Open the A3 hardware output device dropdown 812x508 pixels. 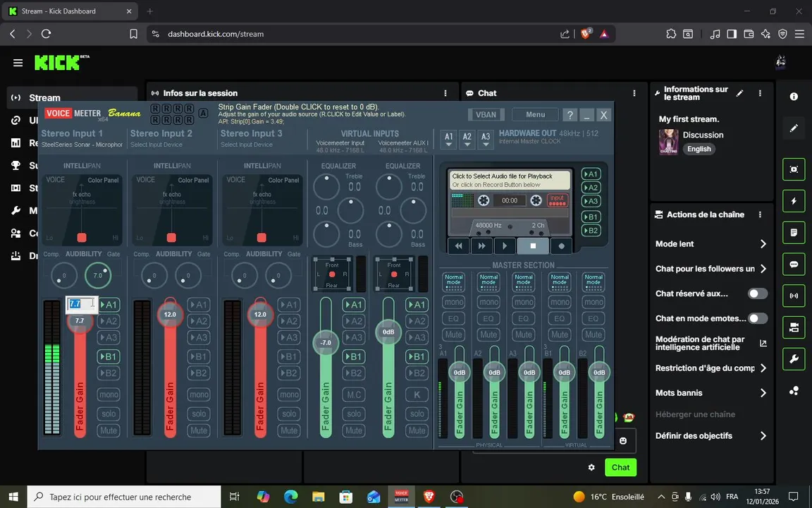(x=485, y=140)
